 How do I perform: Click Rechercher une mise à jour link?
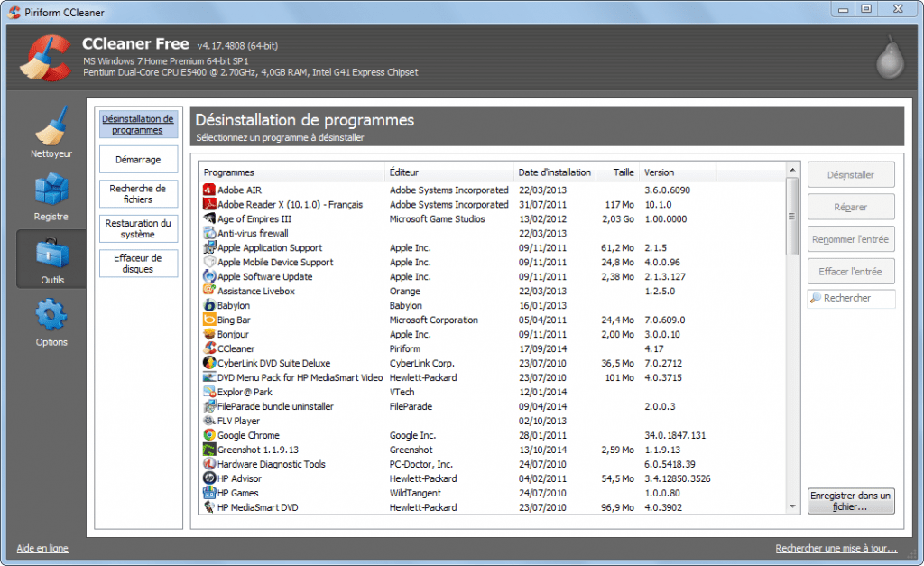pyautogui.click(x=836, y=548)
